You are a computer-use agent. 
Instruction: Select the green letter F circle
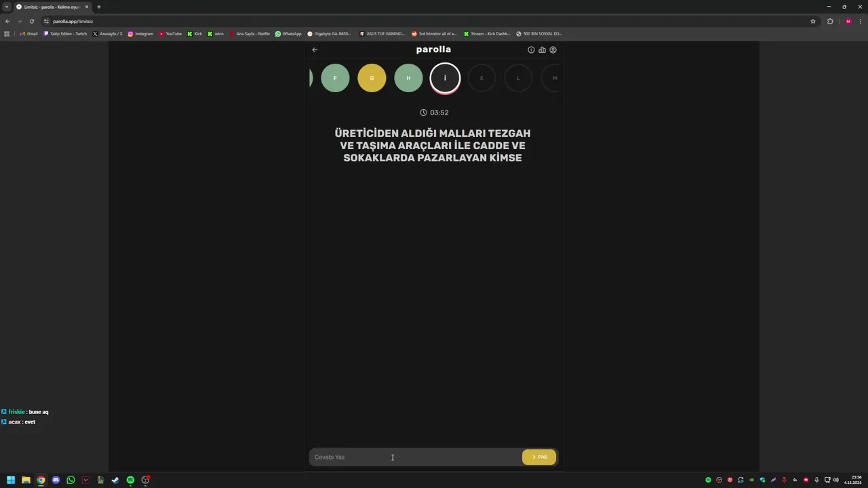(335, 78)
